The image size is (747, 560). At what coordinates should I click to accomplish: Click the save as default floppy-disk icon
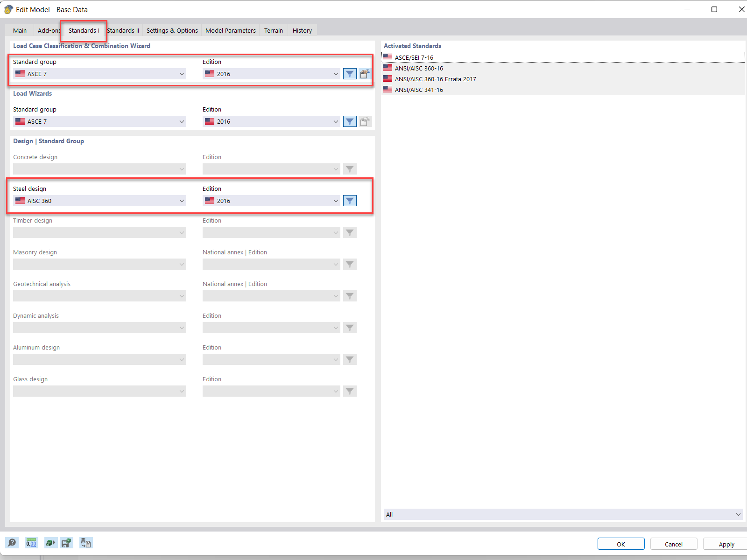click(x=67, y=543)
